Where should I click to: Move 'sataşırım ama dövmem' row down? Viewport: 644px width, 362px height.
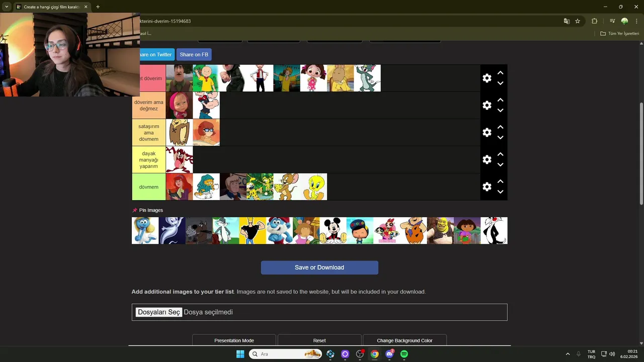tap(500, 137)
